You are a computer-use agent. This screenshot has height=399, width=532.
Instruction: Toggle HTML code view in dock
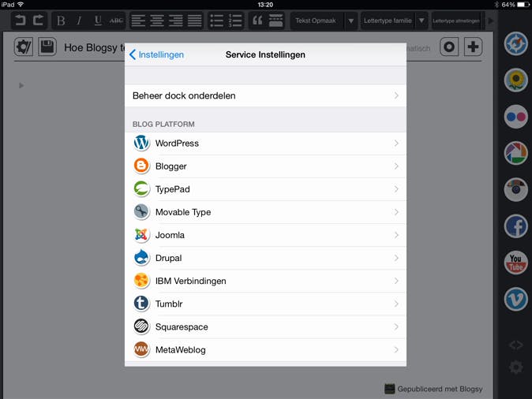coord(515,345)
